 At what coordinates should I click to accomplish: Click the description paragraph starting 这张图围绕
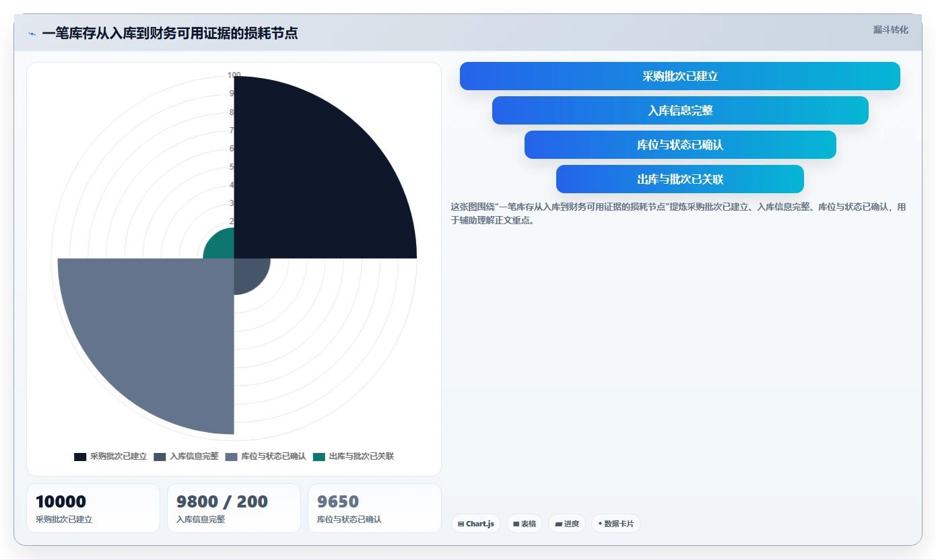click(678, 213)
